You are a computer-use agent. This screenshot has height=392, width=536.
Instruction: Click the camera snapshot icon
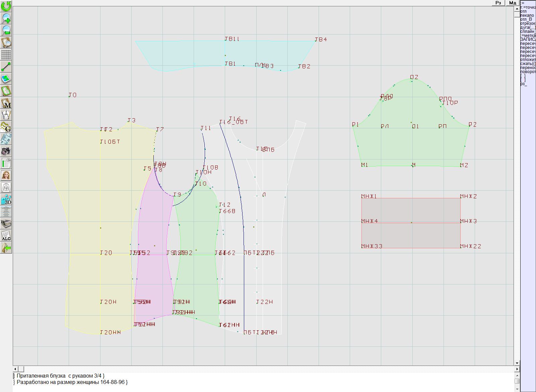[x=6, y=151]
